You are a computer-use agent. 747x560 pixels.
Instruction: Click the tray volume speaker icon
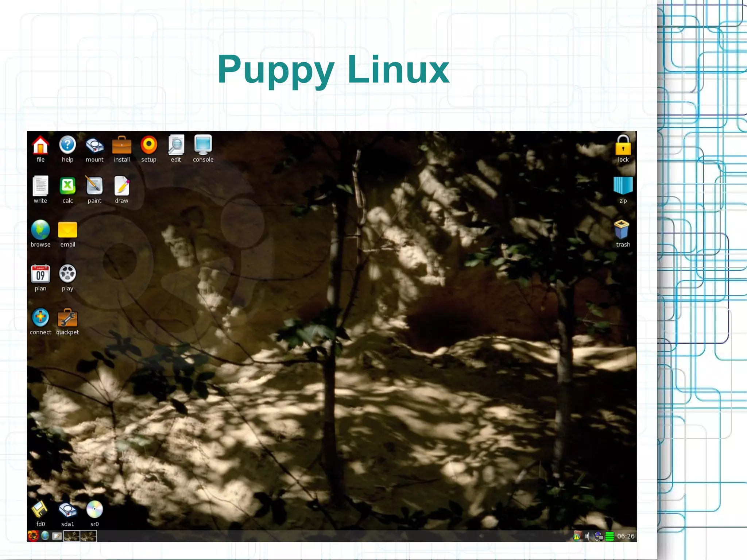click(x=587, y=536)
